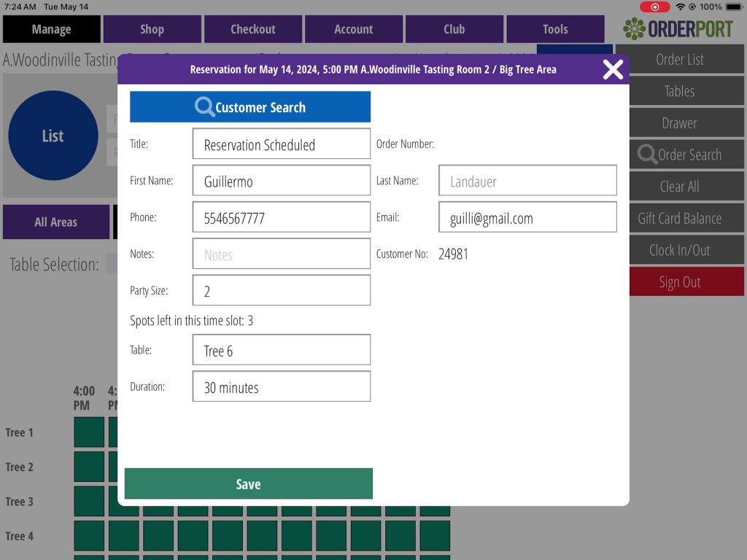Image resolution: width=747 pixels, height=560 pixels.
Task: Select the Tree 1 4:00 PM slot
Action: [89, 432]
